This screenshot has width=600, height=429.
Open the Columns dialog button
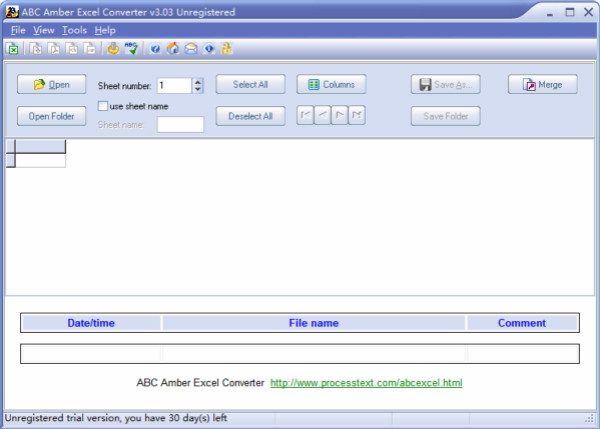(x=331, y=85)
